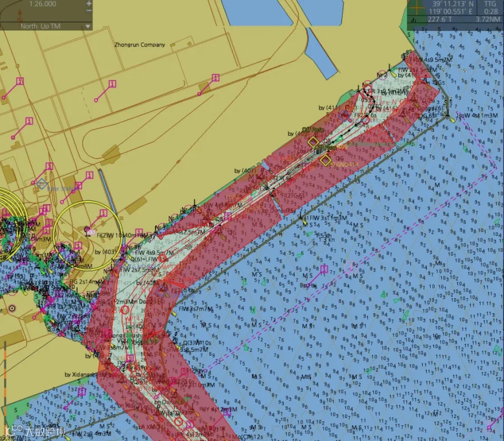
Task: Click the Zhongrun Company chart label
Action: click(139, 45)
